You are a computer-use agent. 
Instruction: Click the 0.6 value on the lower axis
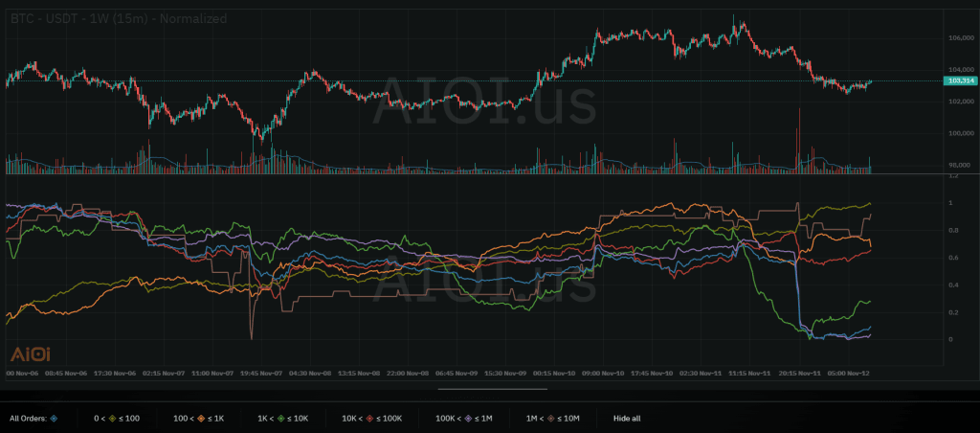(950, 259)
